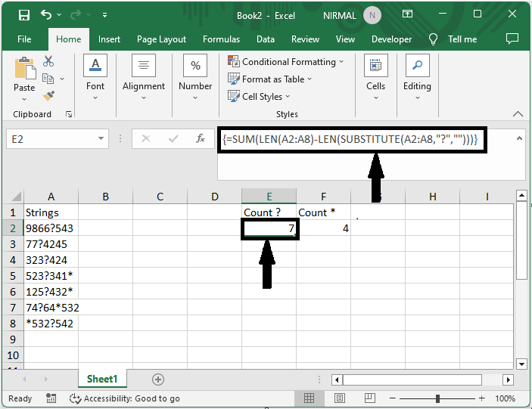The image size is (532, 409).
Task: Select cell with 74?64*532
Action: point(51,308)
